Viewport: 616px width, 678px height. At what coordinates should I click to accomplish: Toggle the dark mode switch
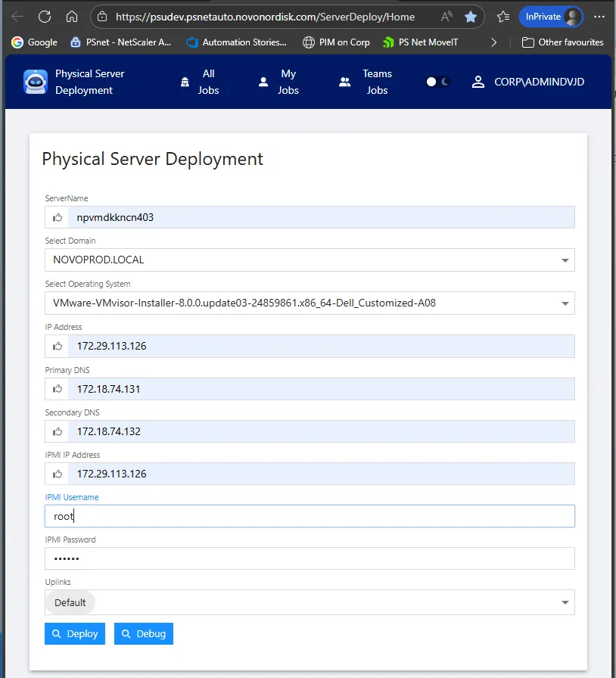coord(438,82)
